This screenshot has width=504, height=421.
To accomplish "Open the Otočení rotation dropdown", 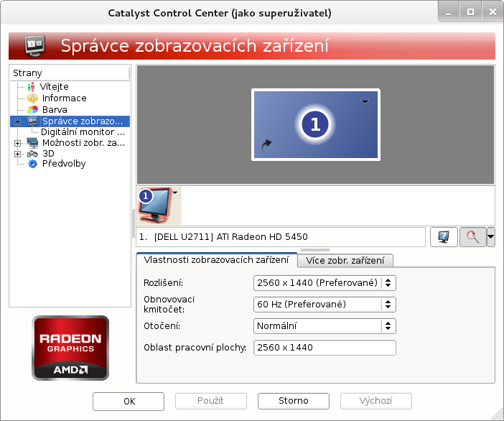I will (325, 326).
